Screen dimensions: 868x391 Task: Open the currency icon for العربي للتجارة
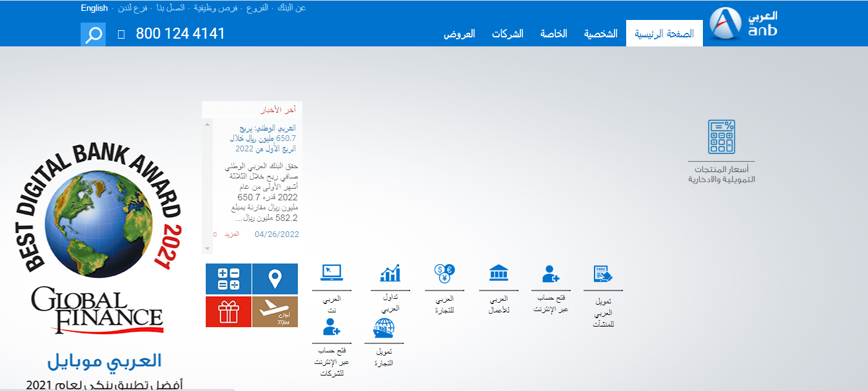coord(445,274)
